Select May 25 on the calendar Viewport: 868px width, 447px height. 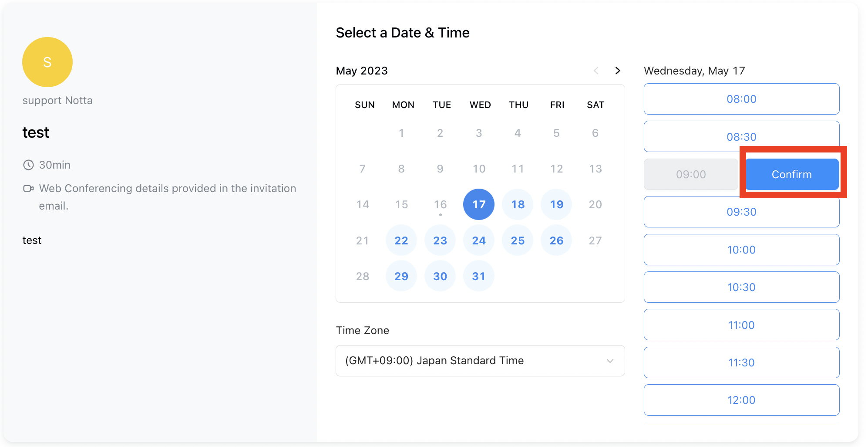tap(518, 240)
